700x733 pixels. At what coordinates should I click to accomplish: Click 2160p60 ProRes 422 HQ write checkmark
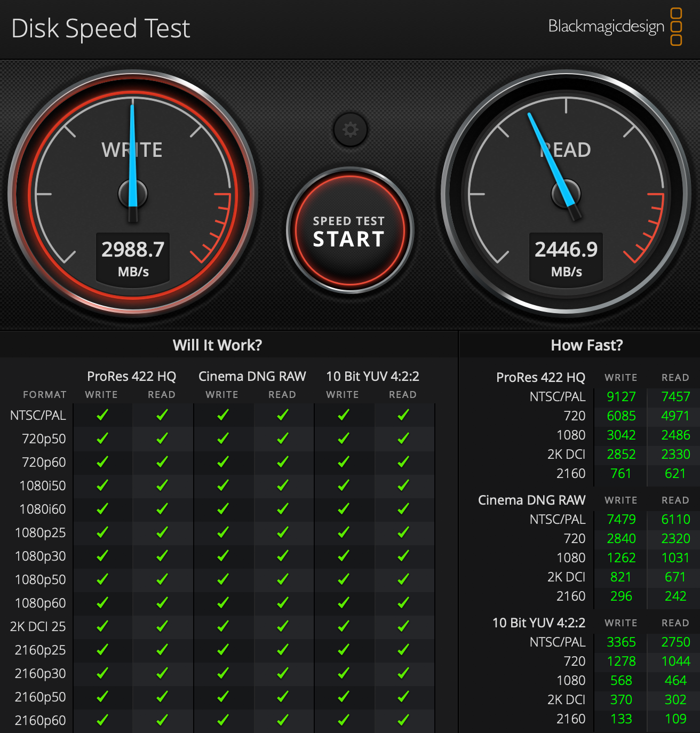[x=102, y=720]
